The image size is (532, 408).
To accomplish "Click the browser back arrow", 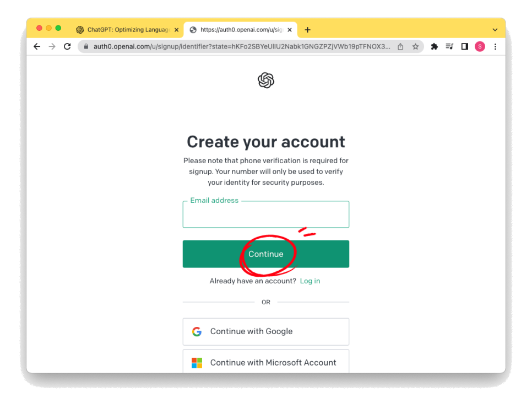I will click(x=37, y=46).
